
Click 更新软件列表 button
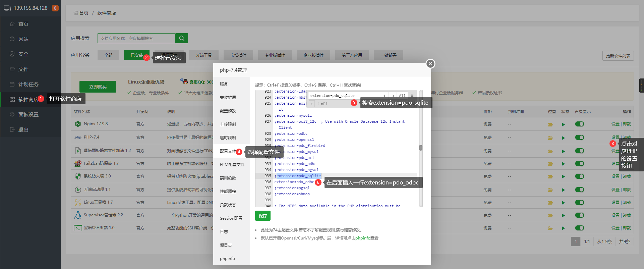click(x=618, y=56)
